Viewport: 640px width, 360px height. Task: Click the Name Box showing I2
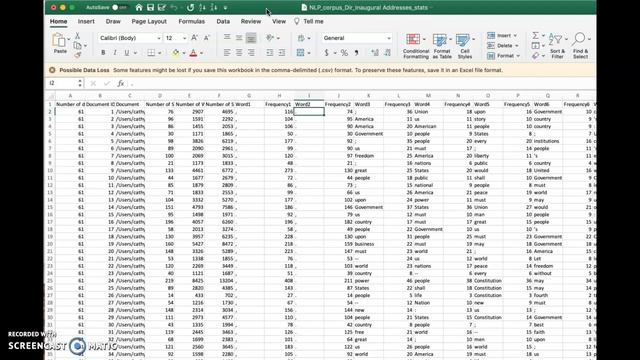coord(62,83)
